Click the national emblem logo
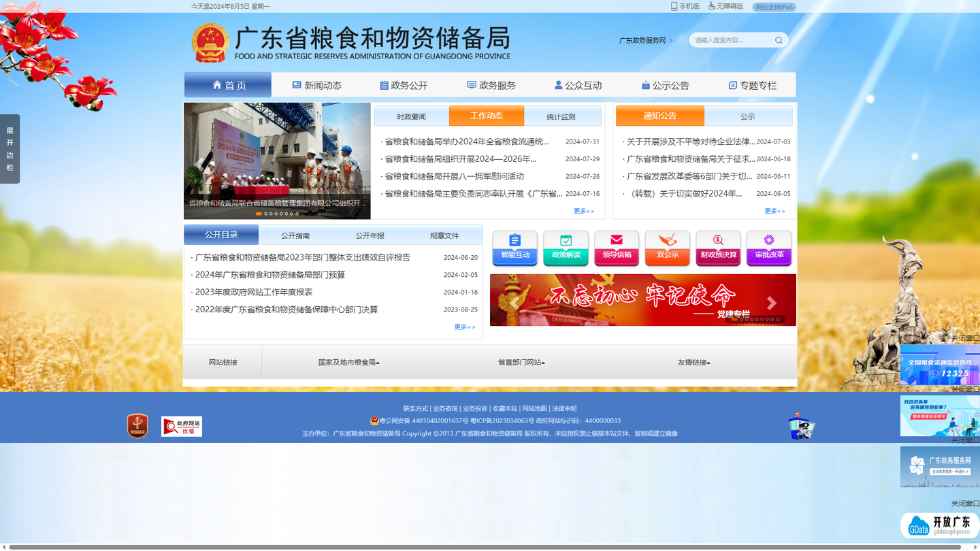The width and height of the screenshot is (980, 551). [x=210, y=43]
